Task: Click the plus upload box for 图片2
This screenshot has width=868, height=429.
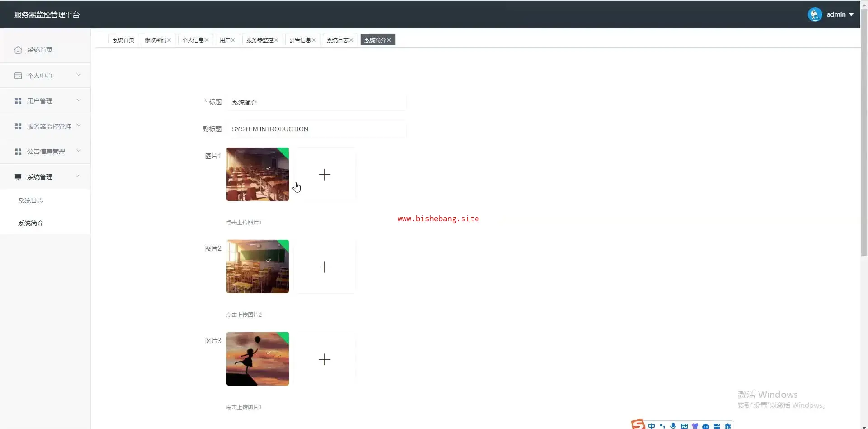Action: click(325, 267)
